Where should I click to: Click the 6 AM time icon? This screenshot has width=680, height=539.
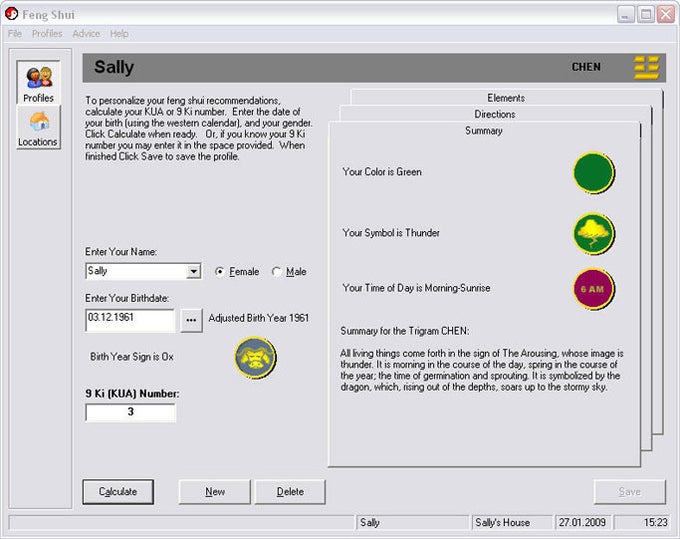pos(594,289)
